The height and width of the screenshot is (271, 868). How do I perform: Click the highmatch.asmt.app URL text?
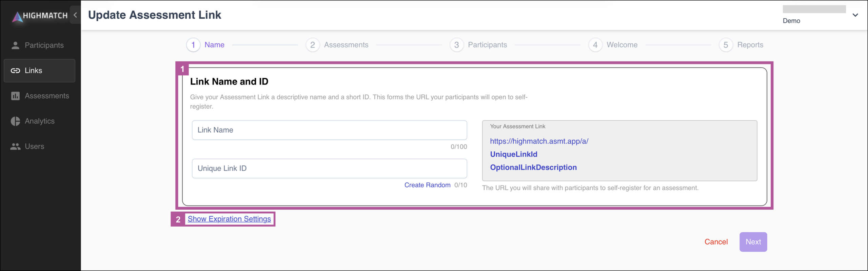tap(539, 141)
